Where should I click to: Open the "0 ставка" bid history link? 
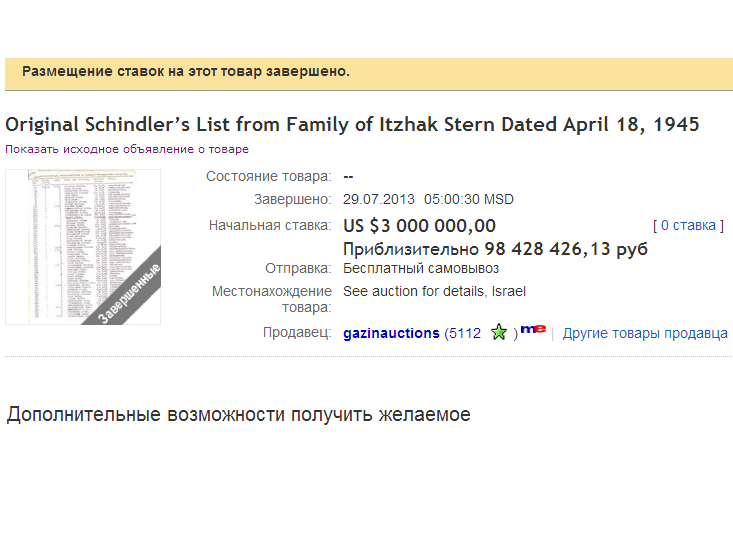pyautogui.click(x=688, y=226)
